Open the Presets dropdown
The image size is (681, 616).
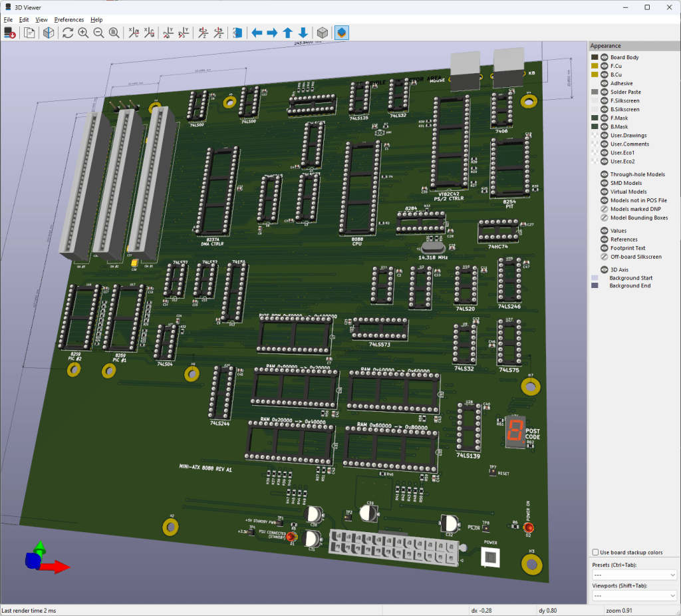coord(634,575)
